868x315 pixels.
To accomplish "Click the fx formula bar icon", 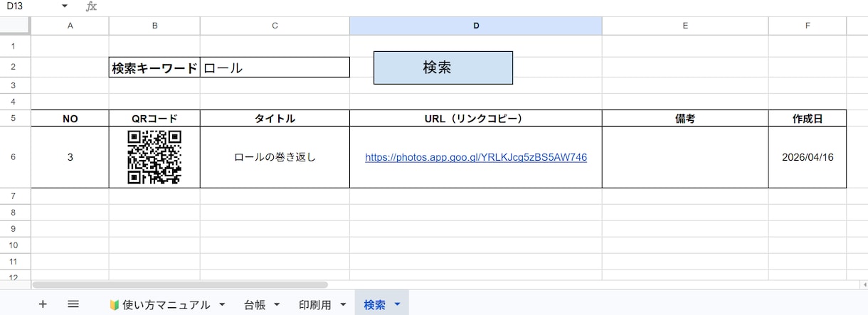I will point(91,6).
